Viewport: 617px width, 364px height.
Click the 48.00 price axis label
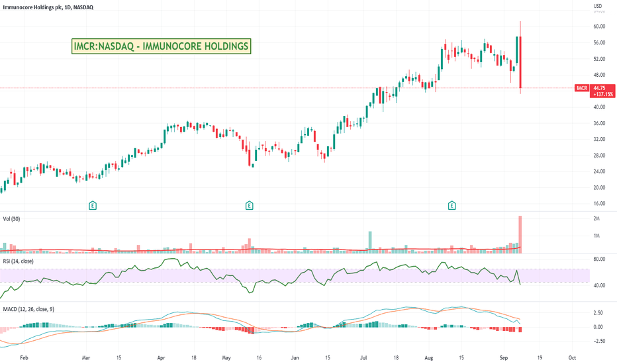(599, 75)
